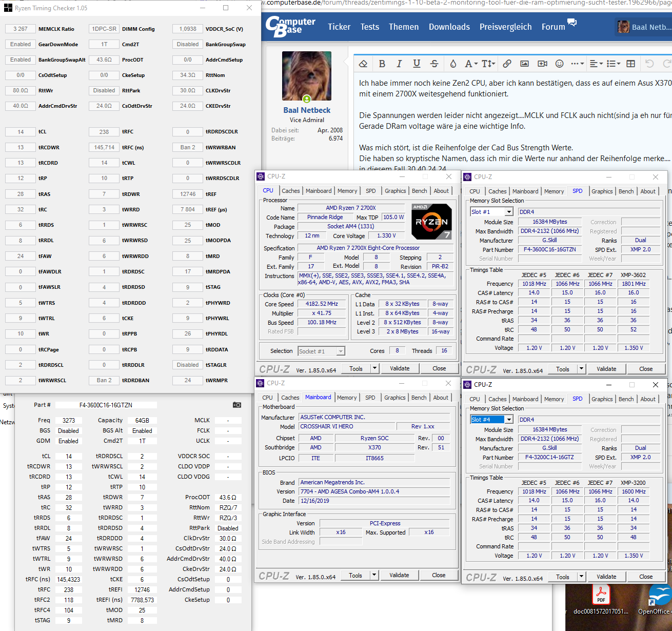Screen dimensions: 672x631
Task: Open font family dropdown in editor
Action: (x=471, y=64)
